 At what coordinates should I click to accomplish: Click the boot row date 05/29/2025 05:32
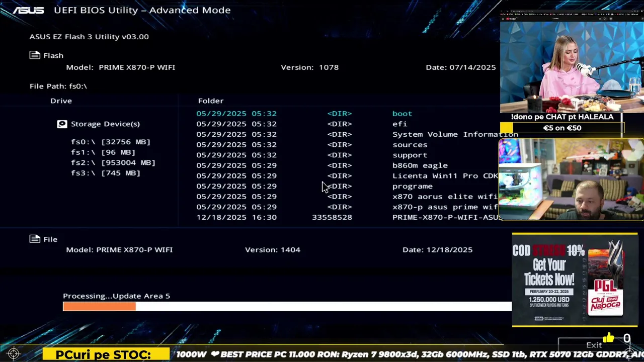click(236, 114)
